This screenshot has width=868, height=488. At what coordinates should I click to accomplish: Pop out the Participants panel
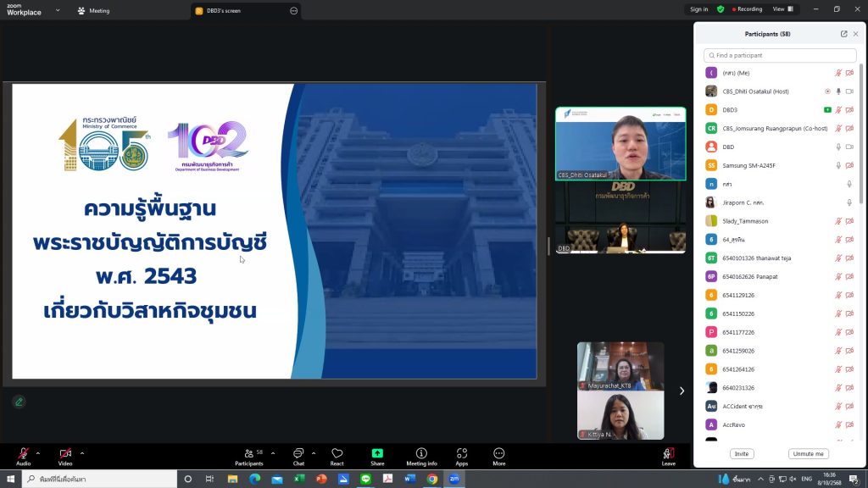(843, 34)
